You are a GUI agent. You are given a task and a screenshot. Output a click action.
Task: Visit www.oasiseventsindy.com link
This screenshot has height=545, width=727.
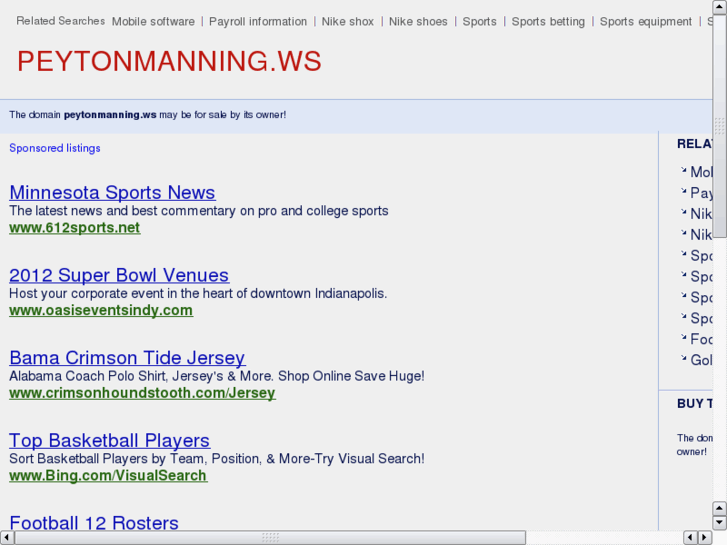pyautogui.click(x=101, y=310)
